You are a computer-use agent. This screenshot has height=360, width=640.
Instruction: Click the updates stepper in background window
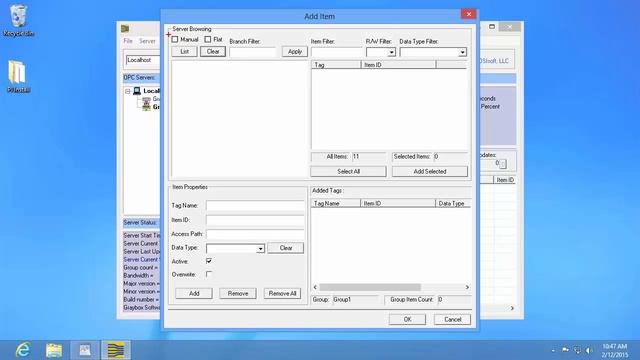coord(502,164)
